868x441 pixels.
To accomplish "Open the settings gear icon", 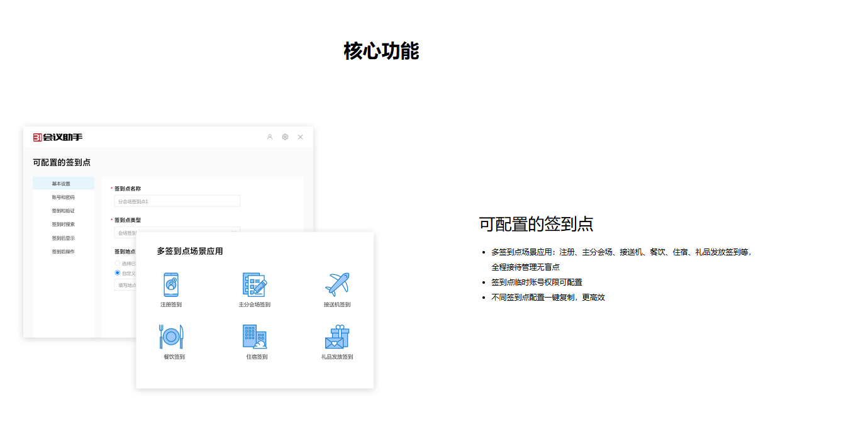I will (x=285, y=137).
